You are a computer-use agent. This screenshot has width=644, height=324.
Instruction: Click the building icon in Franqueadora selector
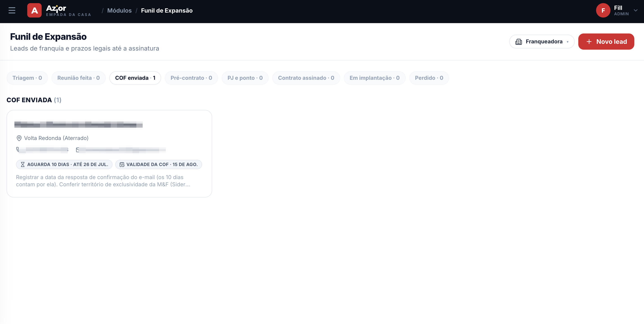coord(518,42)
